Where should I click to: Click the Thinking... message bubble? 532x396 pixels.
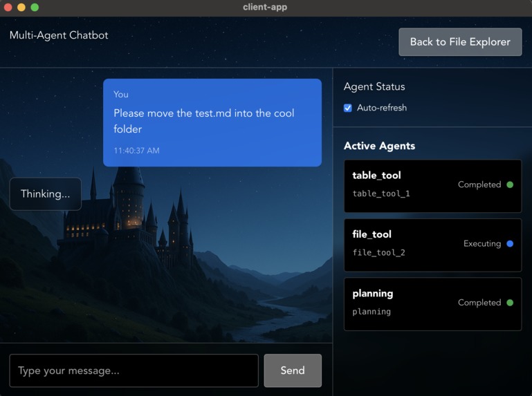click(46, 194)
